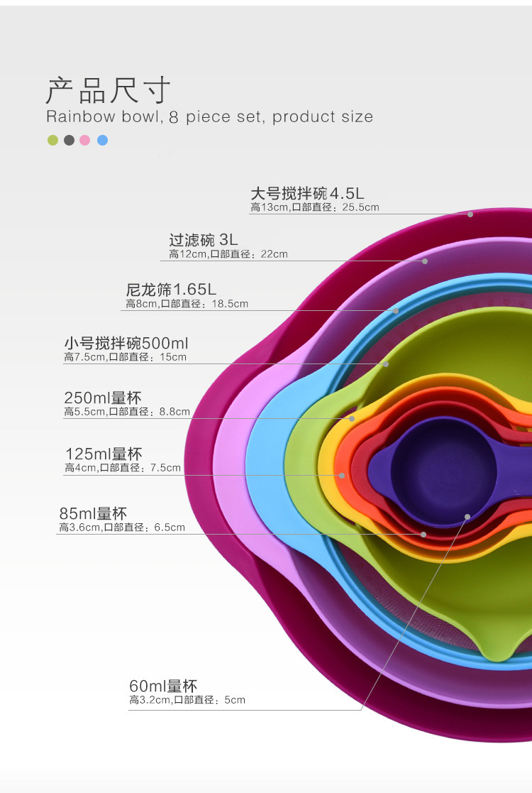Click the pink color dot
532x793 pixels.
click(x=85, y=140)
